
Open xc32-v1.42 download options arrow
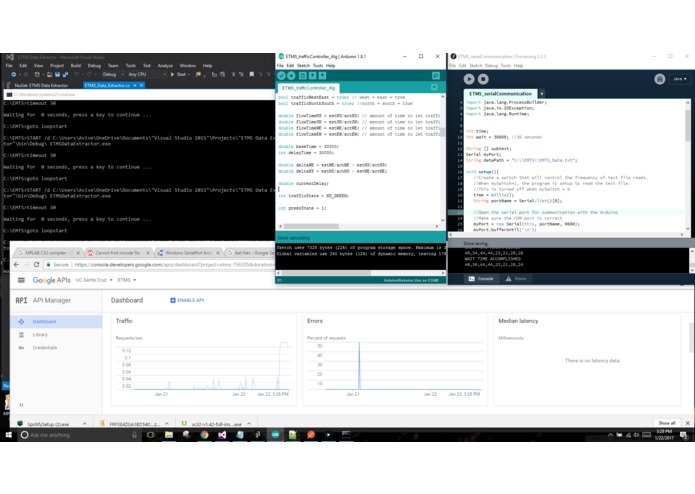point(249,424)
